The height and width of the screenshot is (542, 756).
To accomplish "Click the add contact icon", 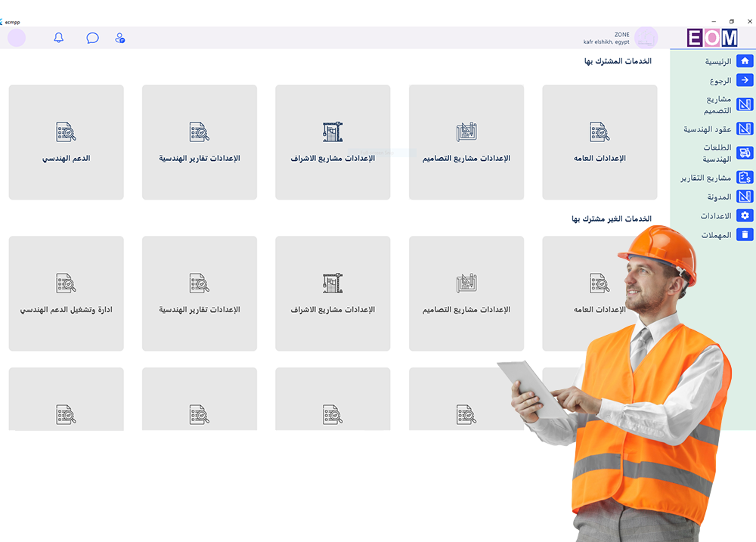I will (119, 38).
